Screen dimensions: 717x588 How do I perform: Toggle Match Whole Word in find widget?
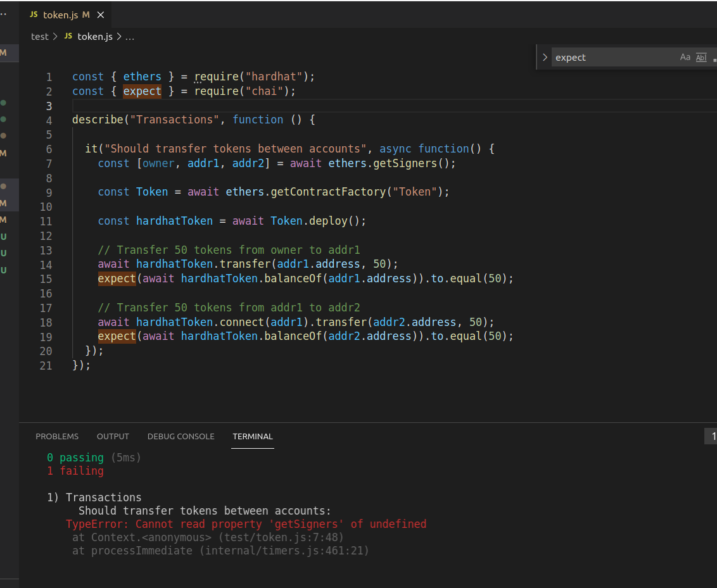(x=701, y=57)
